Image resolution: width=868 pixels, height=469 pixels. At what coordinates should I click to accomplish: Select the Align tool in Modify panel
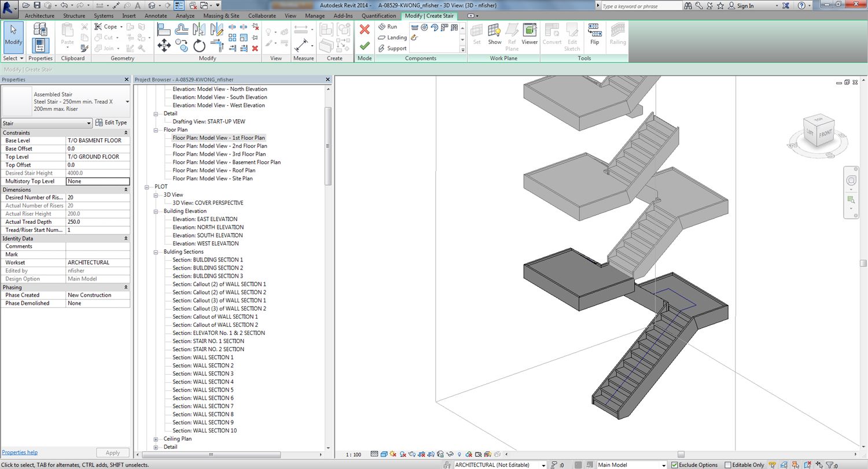pyautogui.click(x=164, y=29)
